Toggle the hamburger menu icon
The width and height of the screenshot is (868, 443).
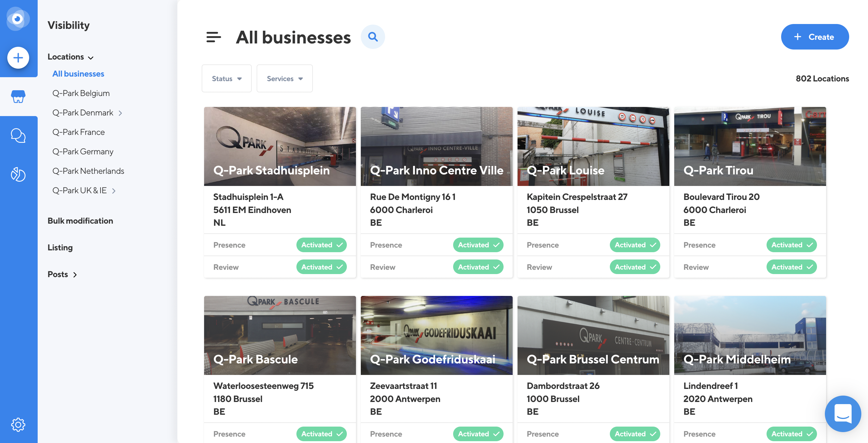214,37
